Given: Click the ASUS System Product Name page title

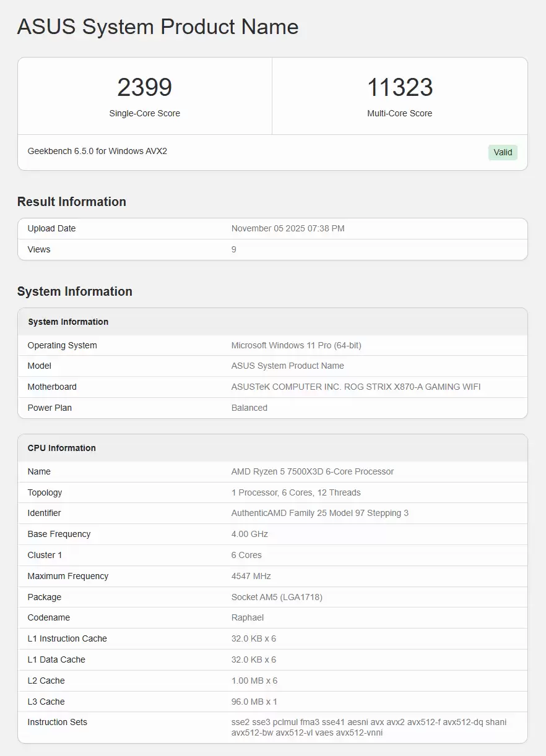Looking at the screenshot, I should coord(158,27).
